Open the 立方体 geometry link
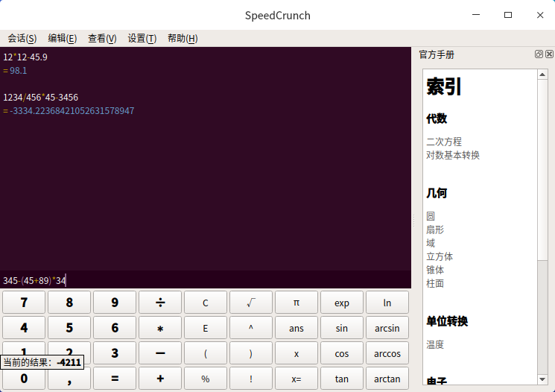 click(440, 256)
